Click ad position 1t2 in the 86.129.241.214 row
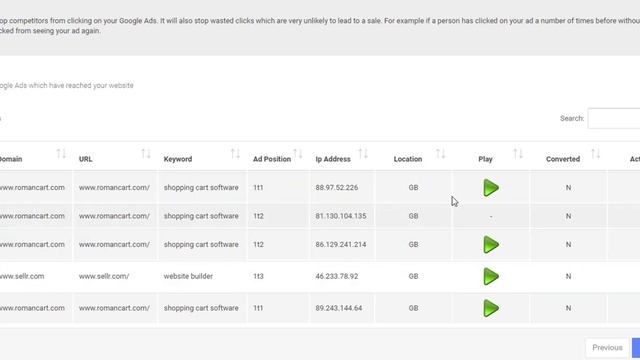The width and height of the screenshot is (640, 360). point(258,244)
